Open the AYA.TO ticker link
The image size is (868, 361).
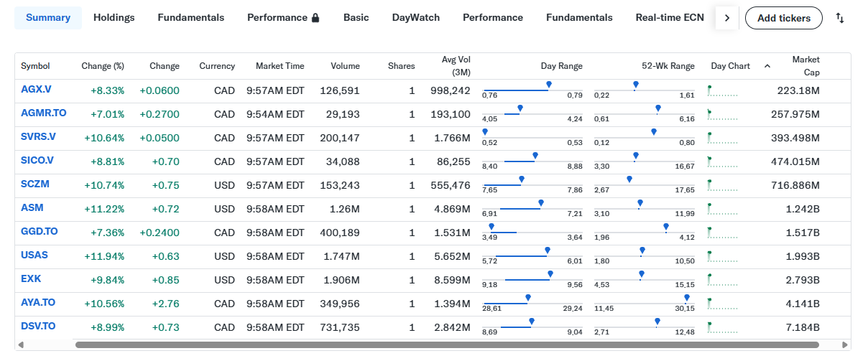click(38, 303)
